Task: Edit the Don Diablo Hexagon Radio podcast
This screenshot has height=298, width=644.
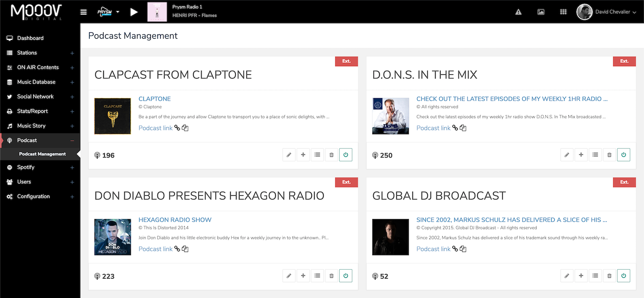Action: [289, 276]
